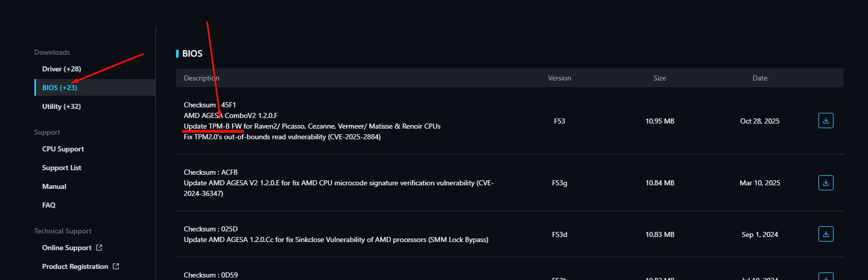Screen dimensions: 868x280
Task: Open the Support List page
Action: 61,168
